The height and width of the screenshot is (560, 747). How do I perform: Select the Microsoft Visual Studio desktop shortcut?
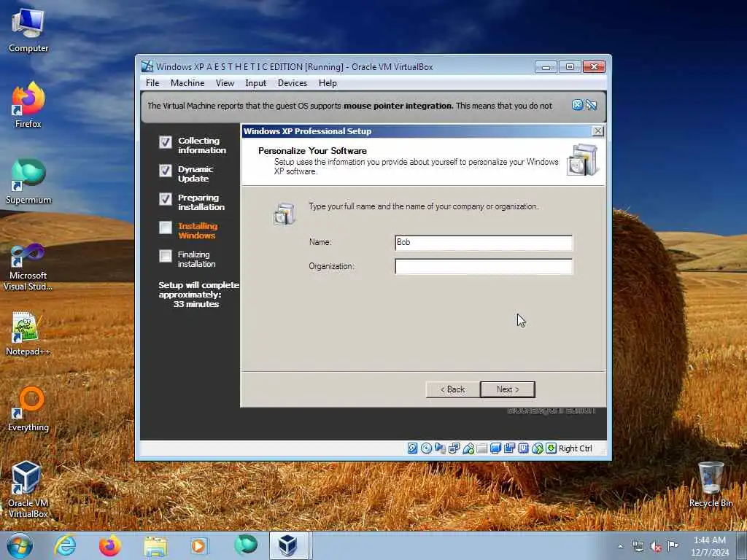pyautogui.click(x=28, y=267)
